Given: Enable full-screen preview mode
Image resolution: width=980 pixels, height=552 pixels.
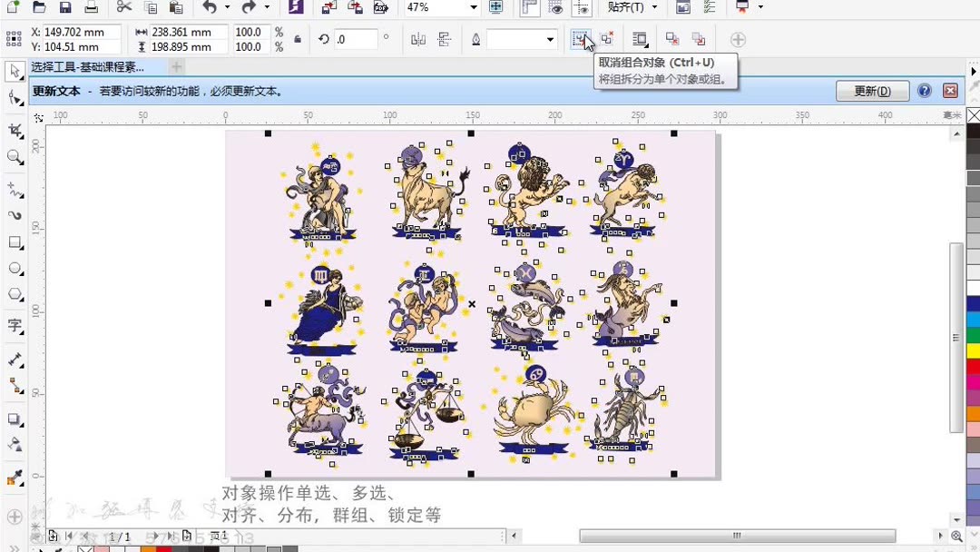Looking at the screenshot, I should 496,9.
